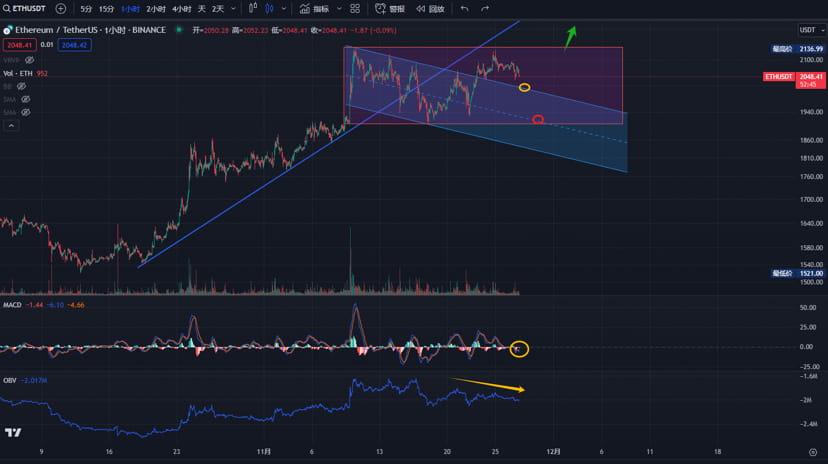The image size is (828, 464).
Task: Select the 2小时 timeframe
Action: click(x=156, y=9)
